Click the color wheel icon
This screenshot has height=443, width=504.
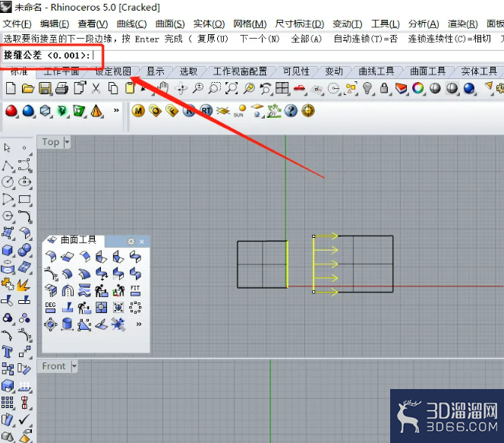point(418,88)
